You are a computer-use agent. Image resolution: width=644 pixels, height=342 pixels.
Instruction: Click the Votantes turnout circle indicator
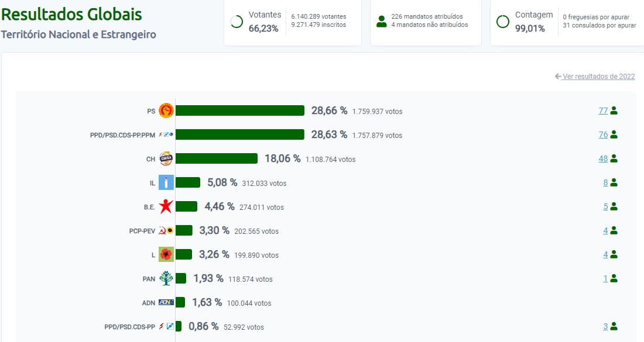click(x=237, y=22)
